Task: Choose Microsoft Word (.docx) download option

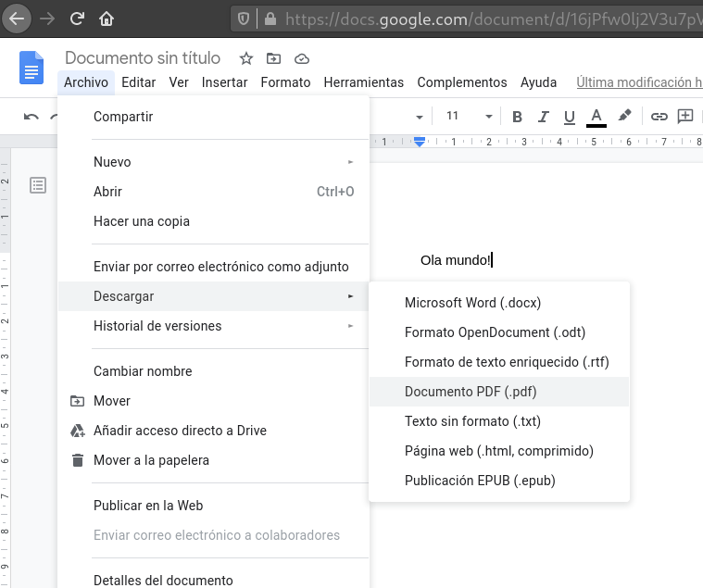Action: [472, 303]
